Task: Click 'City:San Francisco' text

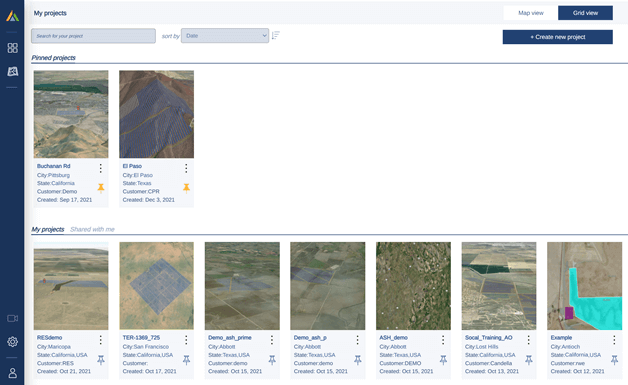Action: (x=146, y=347)
